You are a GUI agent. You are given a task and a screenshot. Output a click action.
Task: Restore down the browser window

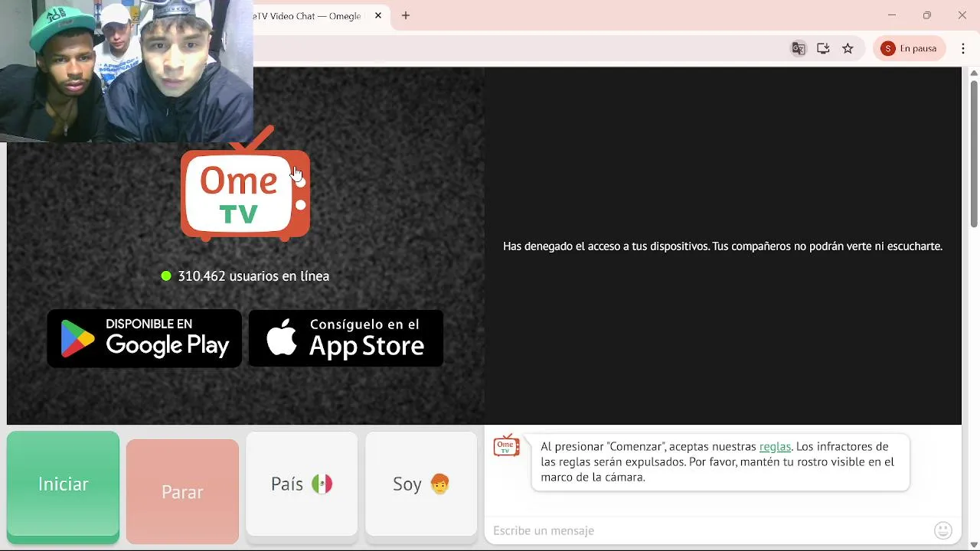927,15
